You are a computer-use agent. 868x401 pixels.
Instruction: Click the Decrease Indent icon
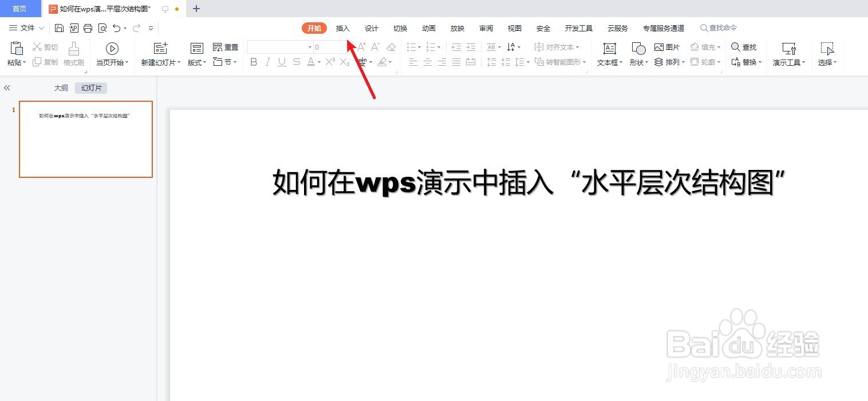tap(456, 47)
